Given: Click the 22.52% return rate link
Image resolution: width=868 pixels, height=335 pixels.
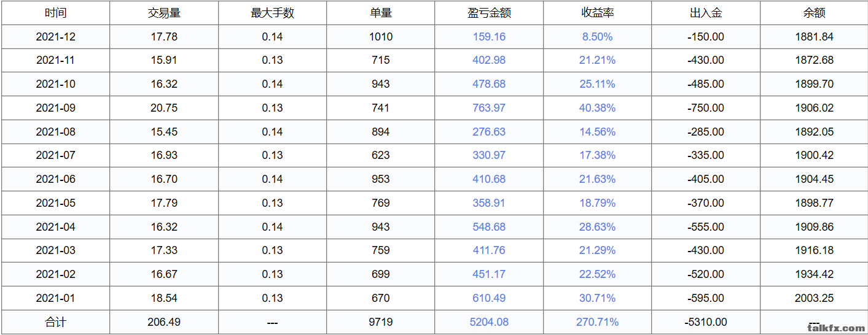Looking at the screenshot, I should (x=598, y=274).
